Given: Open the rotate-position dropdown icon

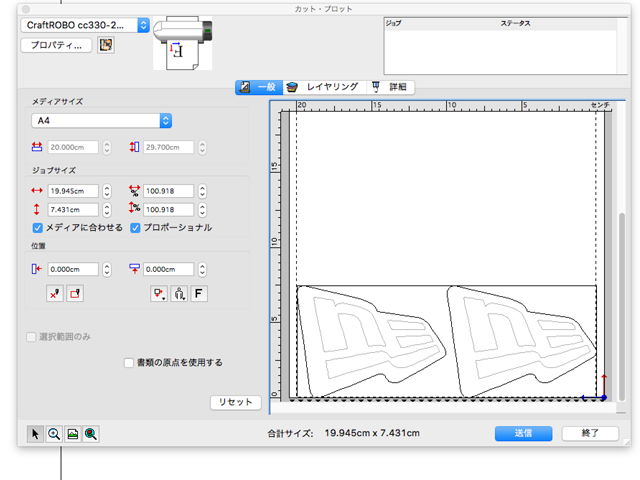Looking at the screenshot, I should point(159,294).
